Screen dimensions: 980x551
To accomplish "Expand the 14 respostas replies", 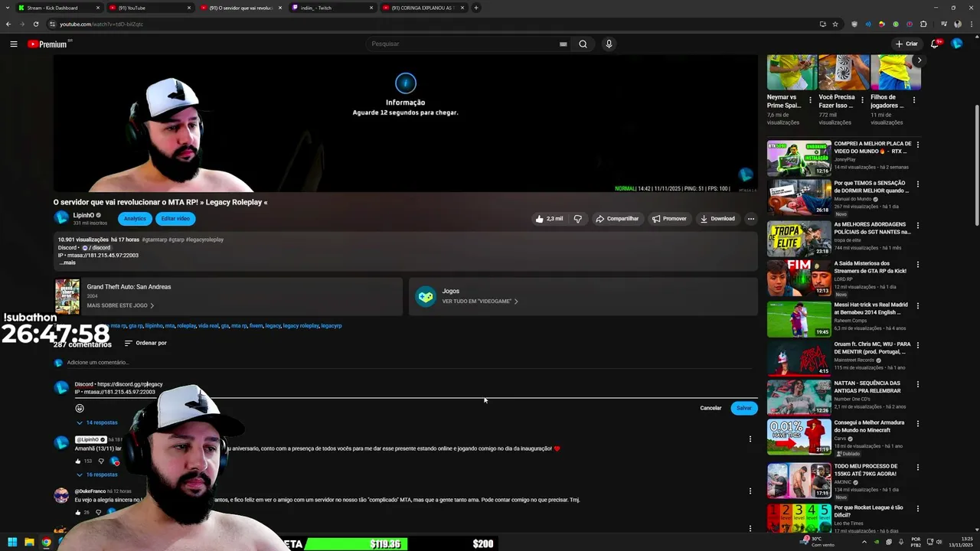I will [x=96, y=422].
